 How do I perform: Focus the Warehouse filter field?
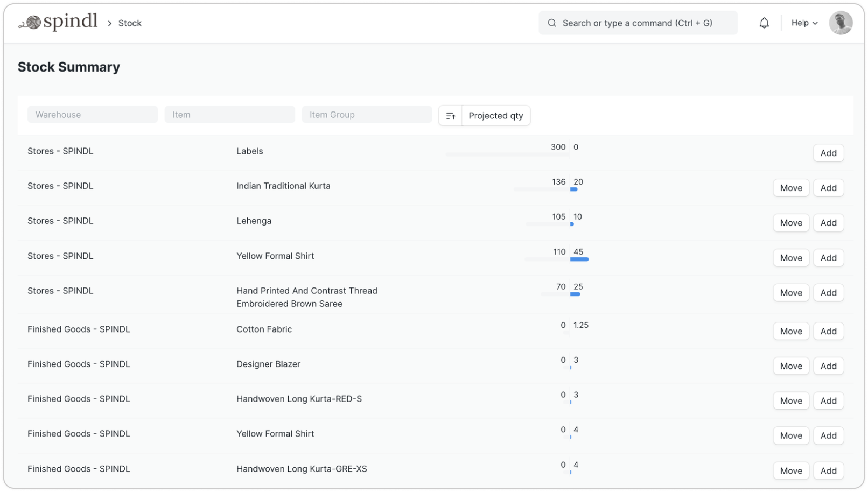(93, 115)
